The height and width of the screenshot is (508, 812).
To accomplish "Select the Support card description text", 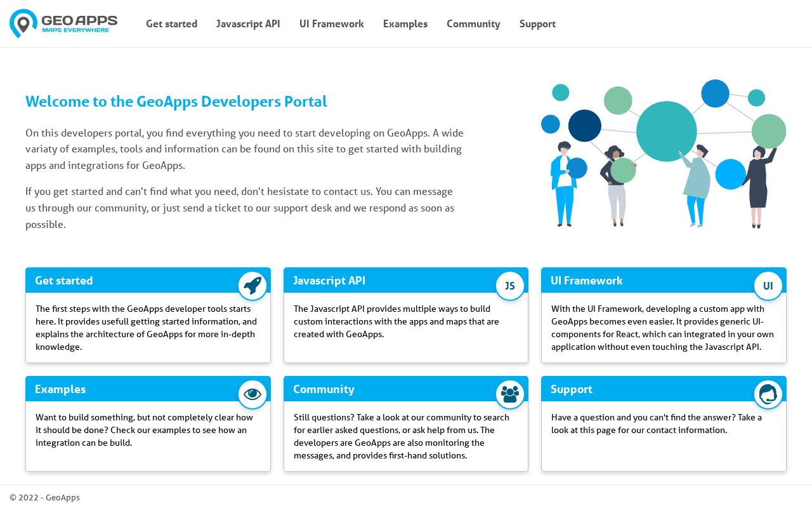I will (x=657, y=424).
